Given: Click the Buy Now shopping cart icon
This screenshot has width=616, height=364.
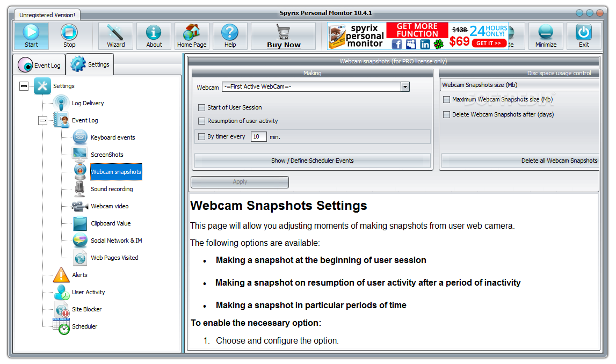Looking at the screenshot, I should point(283,32).
